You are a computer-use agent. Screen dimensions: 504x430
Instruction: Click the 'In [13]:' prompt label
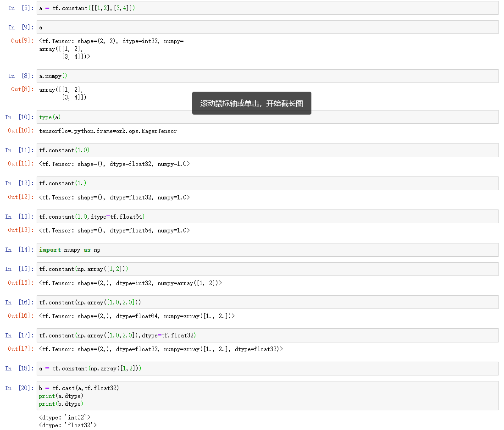19,217
